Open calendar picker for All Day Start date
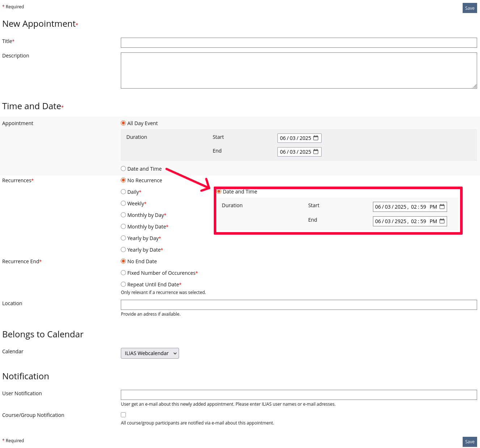Viewport: 480px width, 448px height. (x=316, y=138)
